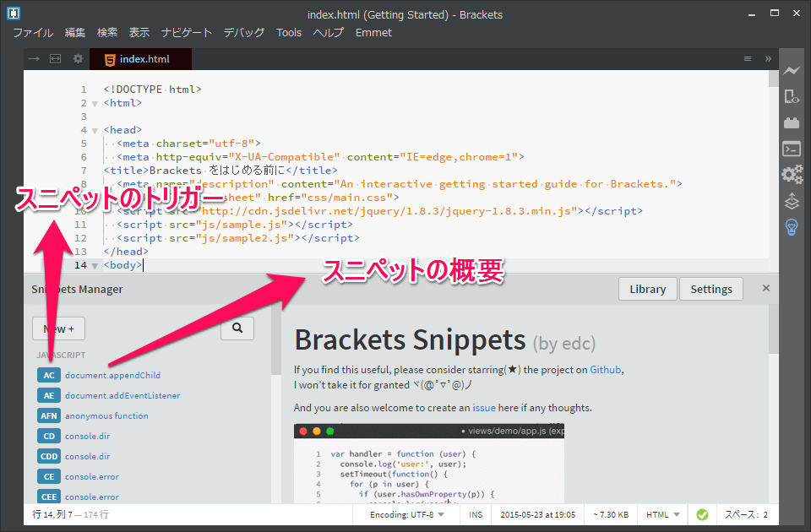The image size is (811, 532).
Task: Click the hamburger menu icon in tab bar
Action: pyautogui.click(x=748, y=59)
